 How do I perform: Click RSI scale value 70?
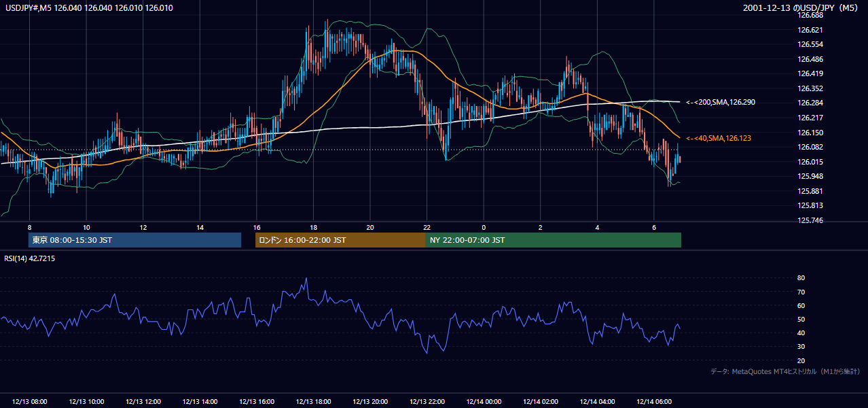coord(801,292)
